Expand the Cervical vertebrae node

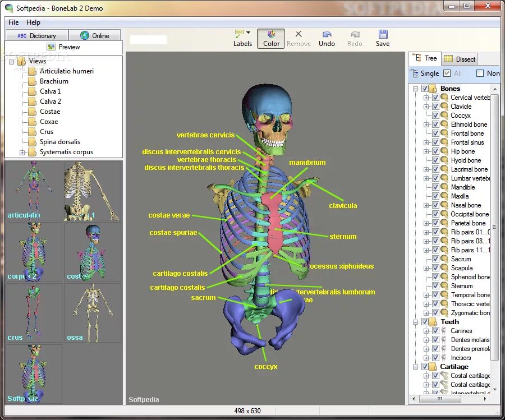pyautogui.click(x=426, y=98)
